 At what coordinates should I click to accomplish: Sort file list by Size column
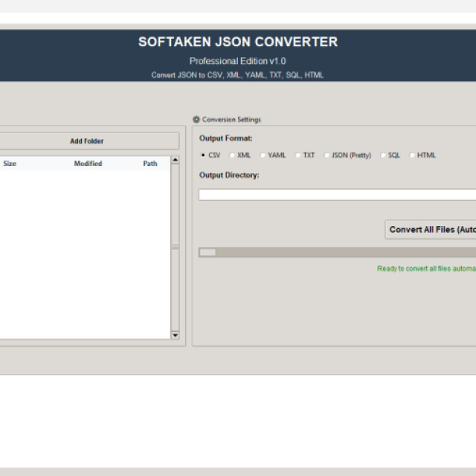[x=10, y=164]
